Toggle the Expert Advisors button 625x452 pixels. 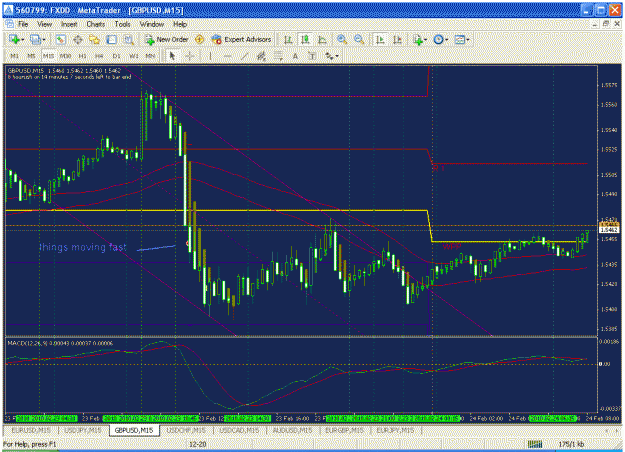tap(242, 39)
